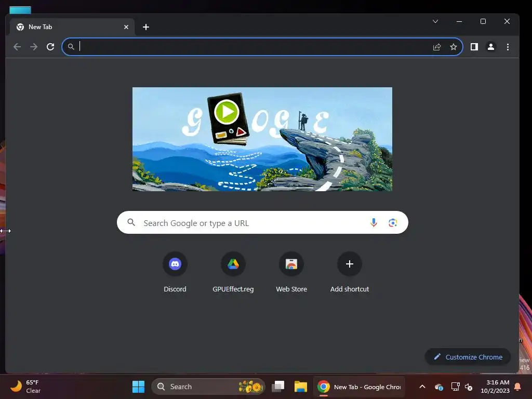Open the clock showing 3:16 AM
Screen dimensions: 532x399
[x=495, y=387]
